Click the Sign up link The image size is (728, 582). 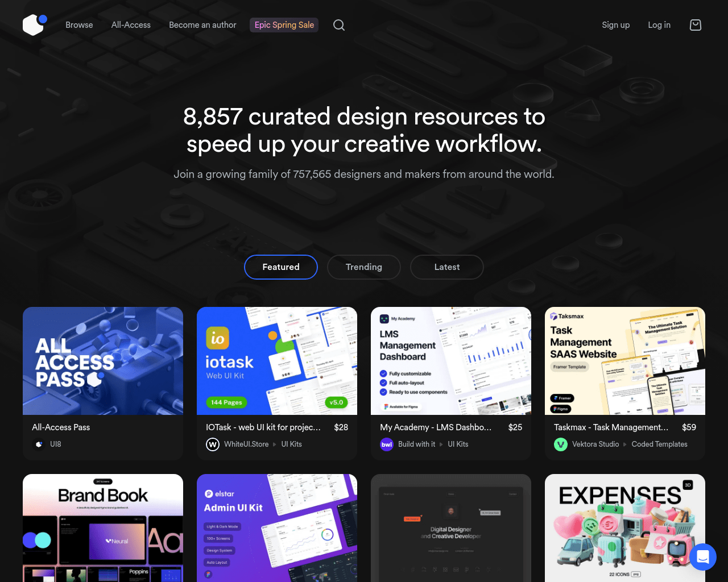point(616,25)
